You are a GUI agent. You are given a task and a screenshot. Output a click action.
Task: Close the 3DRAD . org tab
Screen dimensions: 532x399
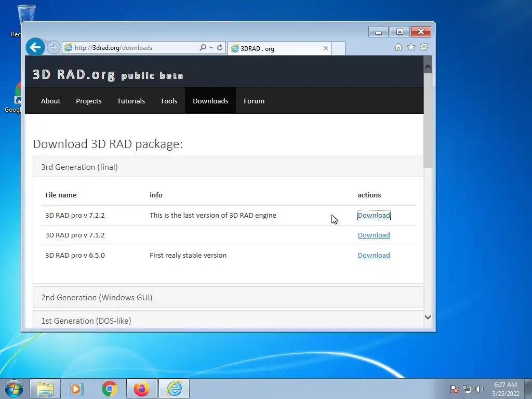325,48
